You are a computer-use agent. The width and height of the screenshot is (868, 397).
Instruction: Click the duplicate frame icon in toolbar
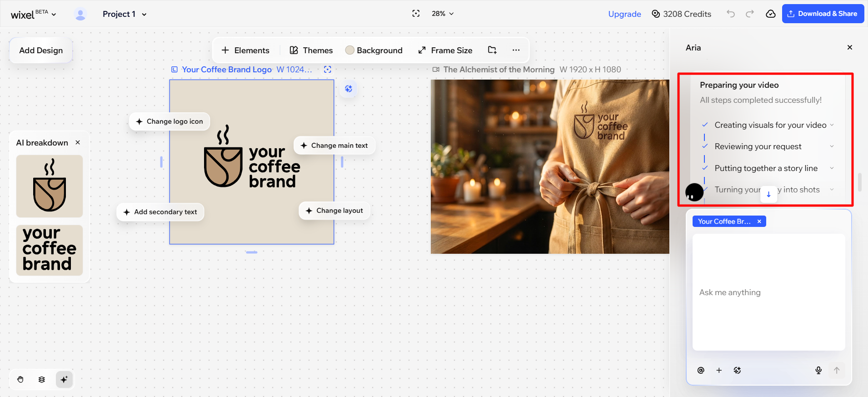click(492, 50)
